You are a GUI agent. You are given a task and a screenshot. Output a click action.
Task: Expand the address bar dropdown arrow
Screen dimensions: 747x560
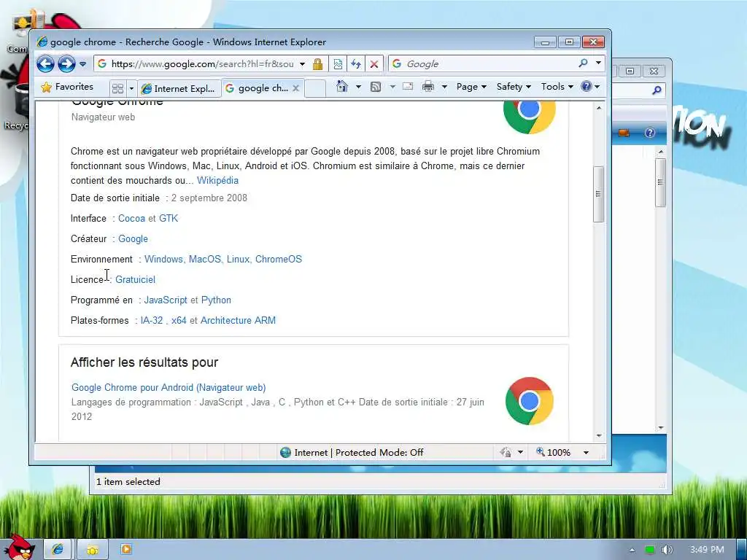(x=302, y=64)
